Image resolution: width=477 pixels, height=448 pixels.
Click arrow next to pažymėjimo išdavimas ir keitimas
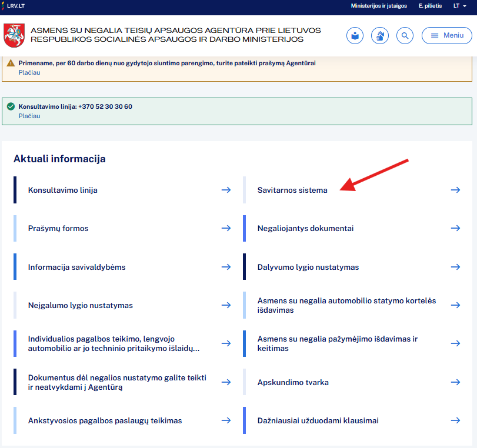point(455,343)
